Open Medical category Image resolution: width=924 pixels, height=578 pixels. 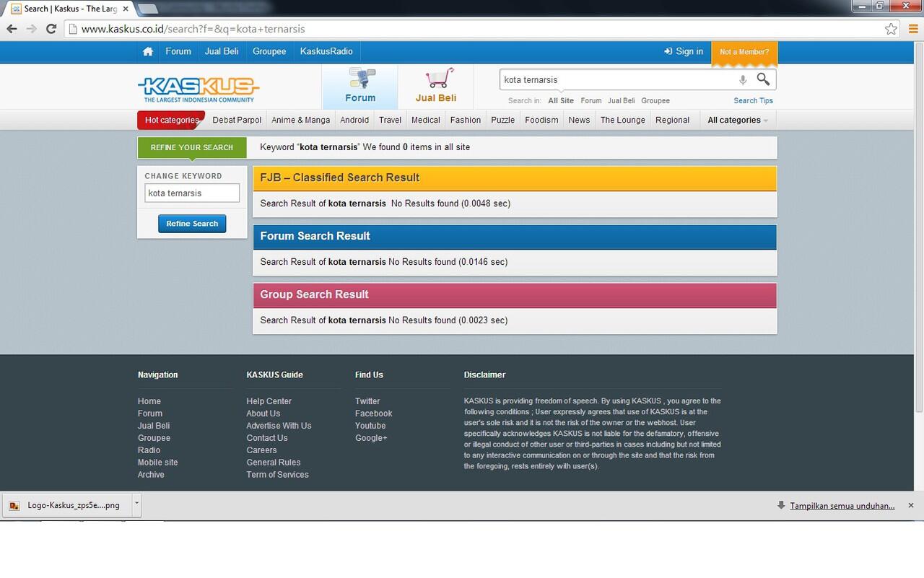tap(426, 120)
